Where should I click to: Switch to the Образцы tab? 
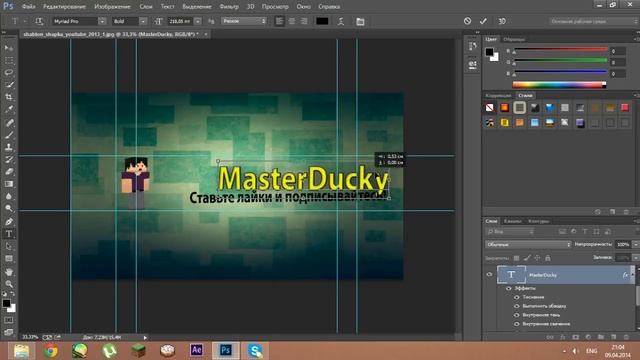(514, 40)
